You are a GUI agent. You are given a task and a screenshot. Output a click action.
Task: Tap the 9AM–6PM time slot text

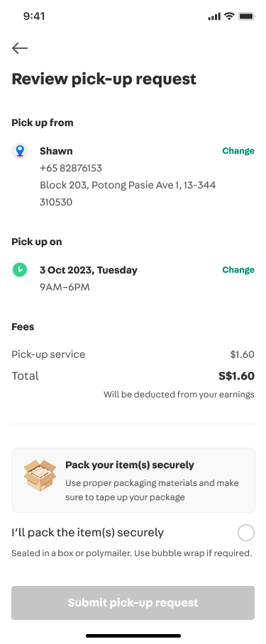coord(65,287)
